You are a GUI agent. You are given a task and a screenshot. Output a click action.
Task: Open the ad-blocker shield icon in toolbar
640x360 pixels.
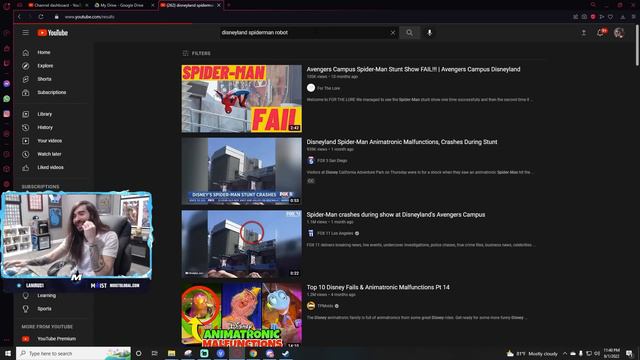point(593,17)
